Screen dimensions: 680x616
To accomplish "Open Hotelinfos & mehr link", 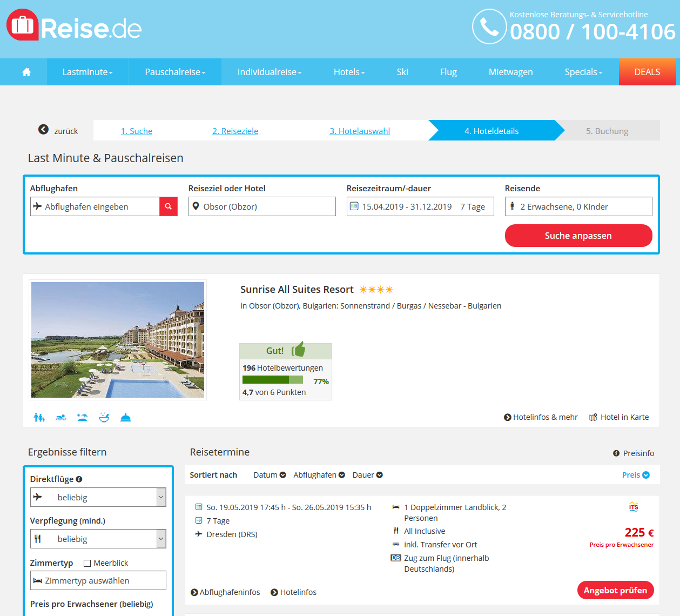I will [541, 417].
